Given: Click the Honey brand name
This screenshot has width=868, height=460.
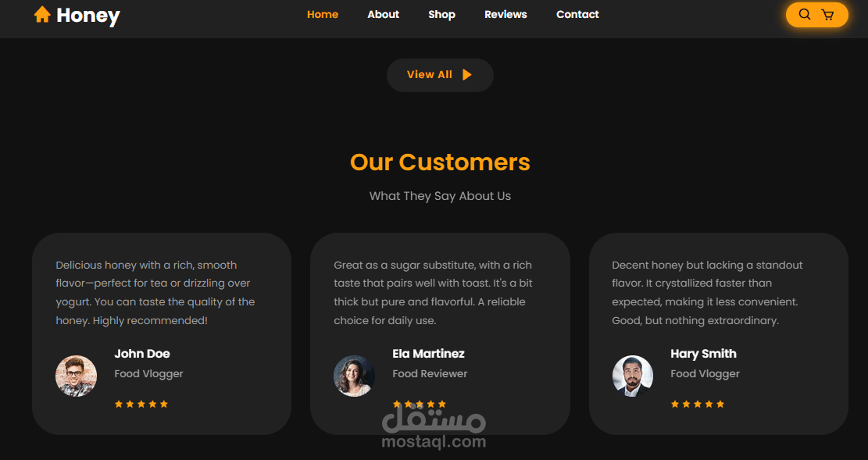Looking at the screenshot, I should (88, 16).
